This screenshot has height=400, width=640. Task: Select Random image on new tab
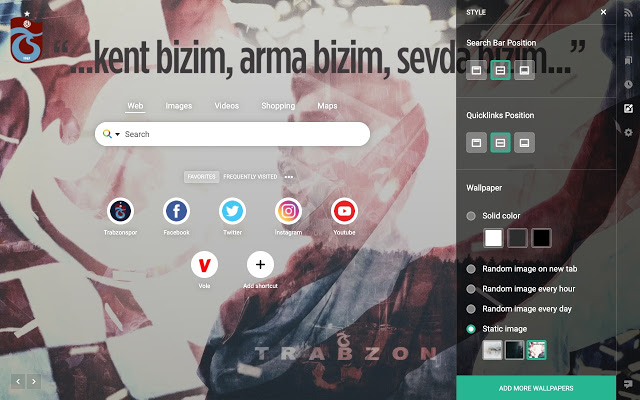click(472, 269)
